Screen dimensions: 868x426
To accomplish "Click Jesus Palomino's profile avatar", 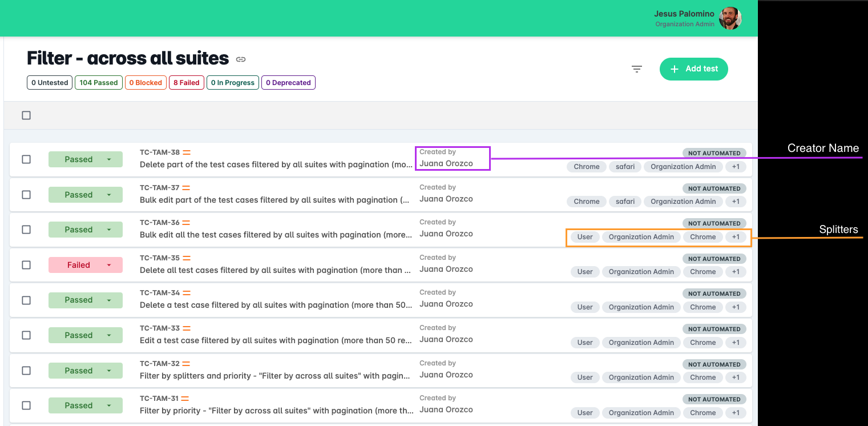I will 730,18.
